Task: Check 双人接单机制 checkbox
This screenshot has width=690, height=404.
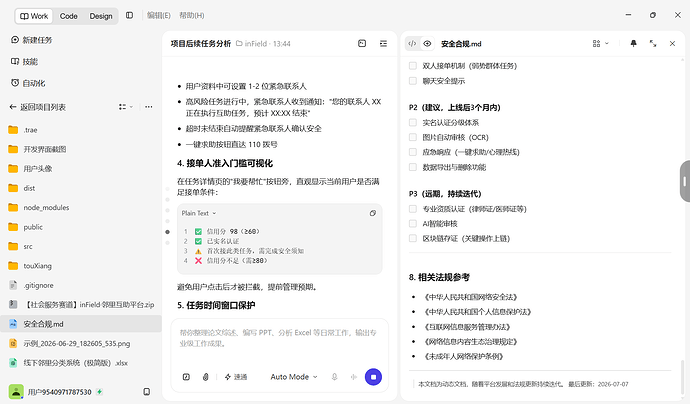Action: point(413,66)
